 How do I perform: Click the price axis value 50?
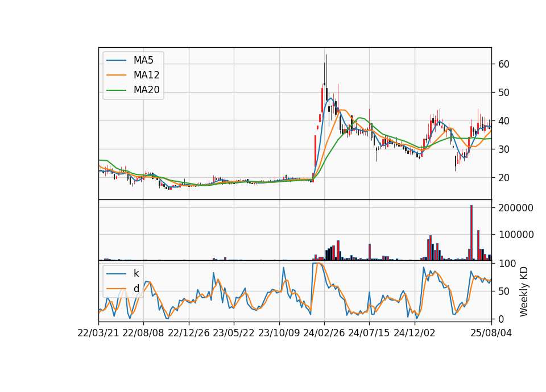pos(504,93)
